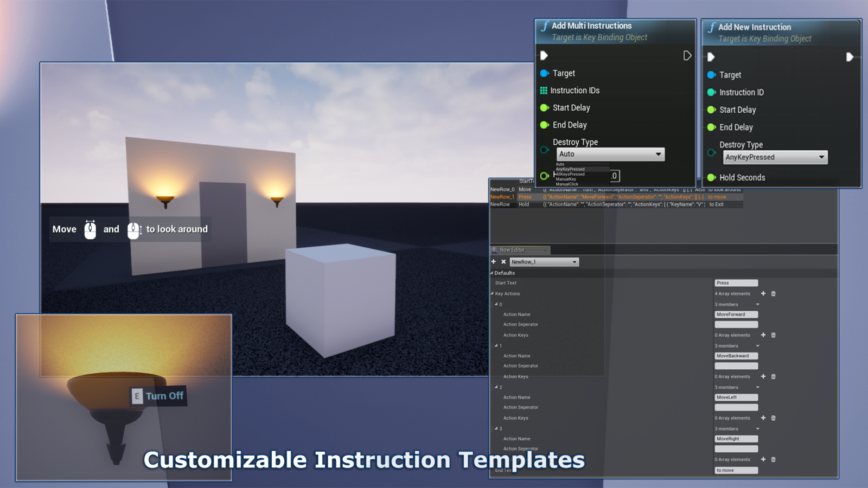Click the info icon on the Row Editor tab

point(494,250)
